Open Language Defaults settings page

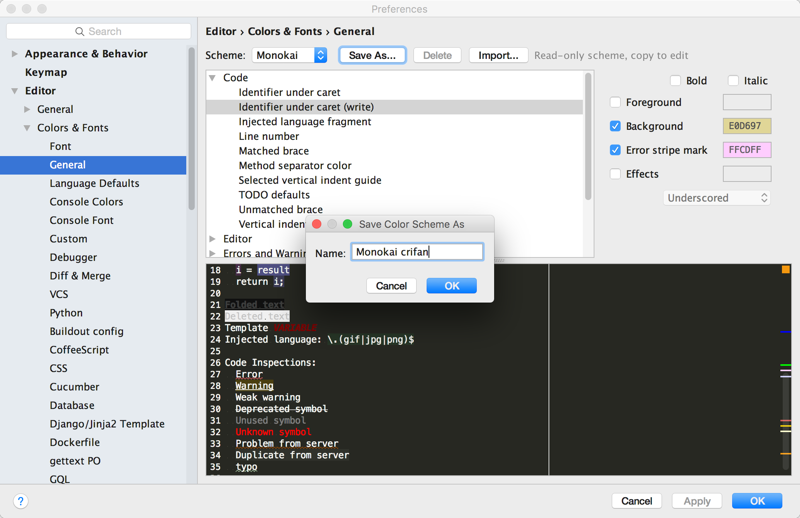[x=94, y=183]
